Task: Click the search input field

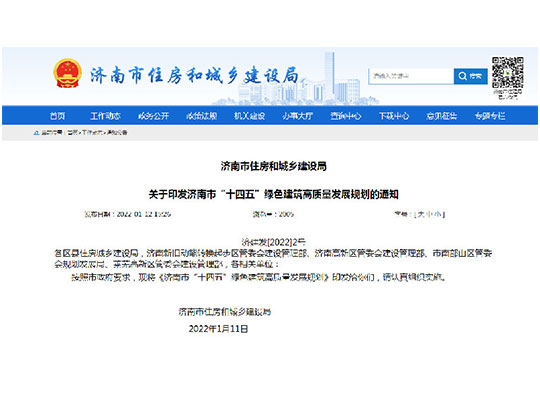Action: pyautogui.click(x=411, y=76)
